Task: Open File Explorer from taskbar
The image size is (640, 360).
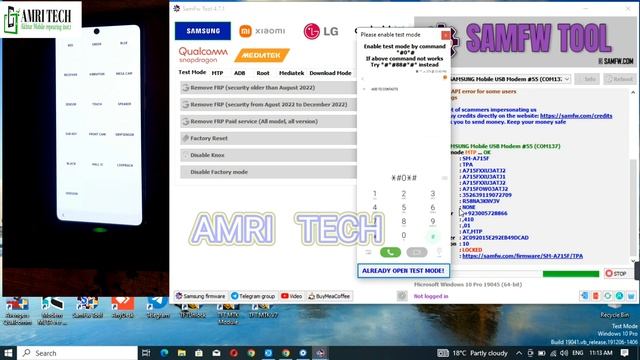Action: [182, 353]
